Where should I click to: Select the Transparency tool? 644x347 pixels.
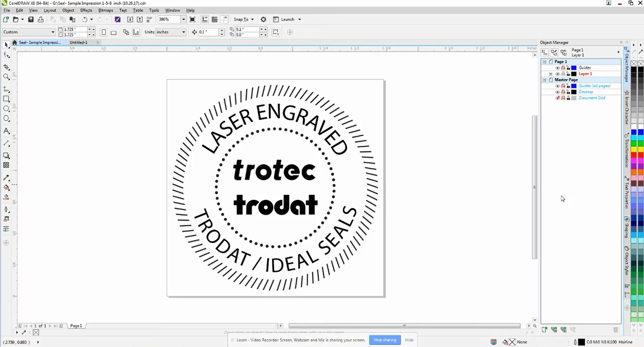(6, 165)
